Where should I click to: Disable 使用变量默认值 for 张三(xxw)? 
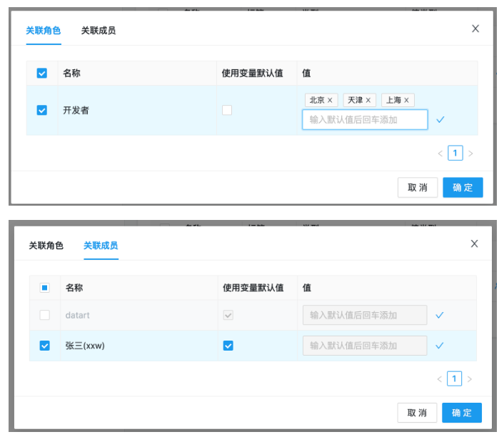[x=228, y=346]
